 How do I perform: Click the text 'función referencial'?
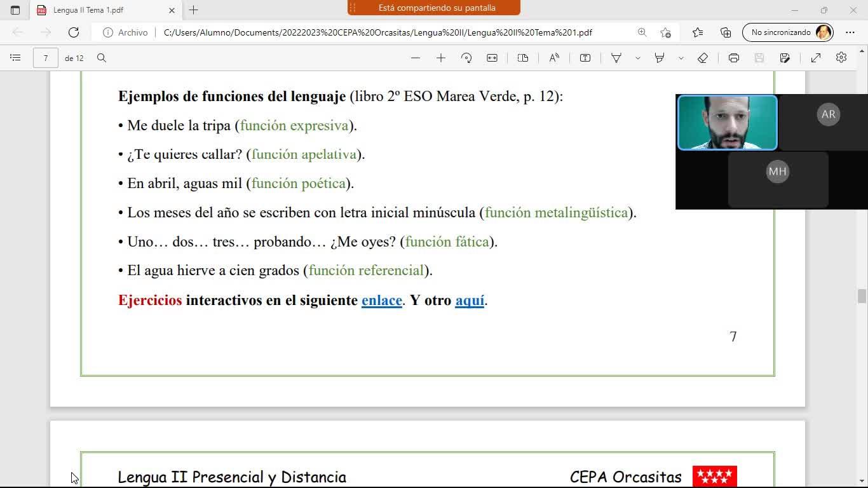[367, 270]
